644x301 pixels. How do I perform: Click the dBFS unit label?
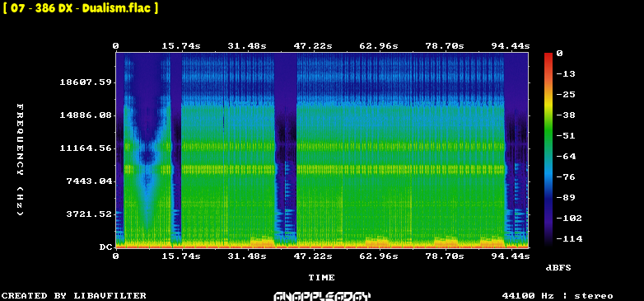558,268
